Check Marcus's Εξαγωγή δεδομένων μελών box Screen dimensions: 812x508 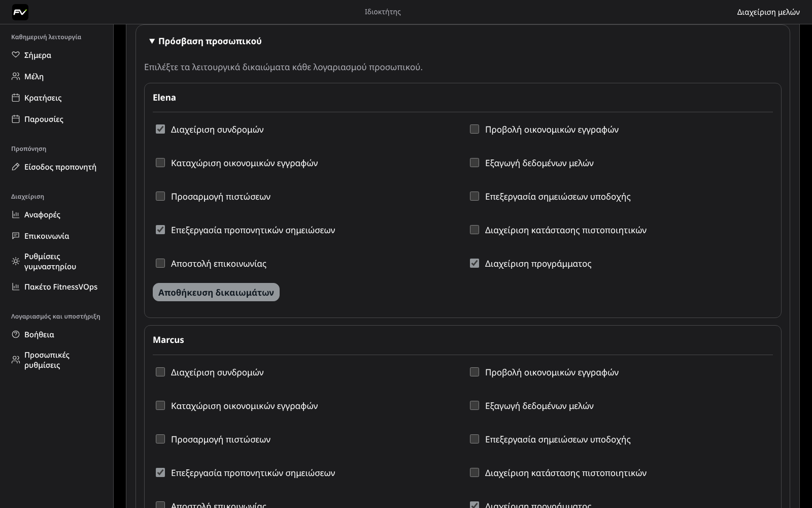(475, 405)
